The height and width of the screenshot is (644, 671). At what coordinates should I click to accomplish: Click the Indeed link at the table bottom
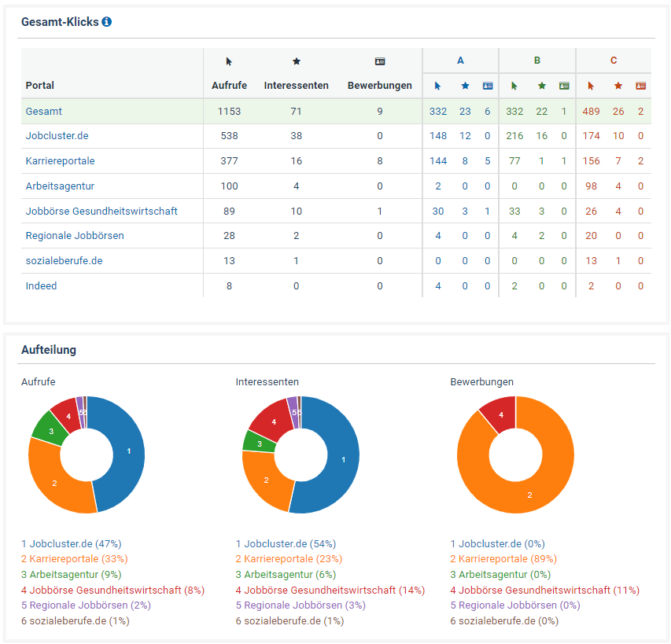point(41,285)
